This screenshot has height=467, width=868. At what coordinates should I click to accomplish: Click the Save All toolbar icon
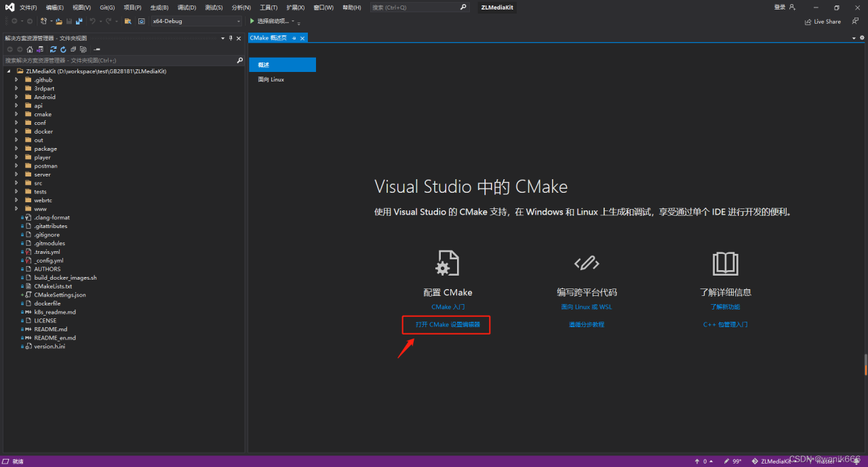(79, 21)
